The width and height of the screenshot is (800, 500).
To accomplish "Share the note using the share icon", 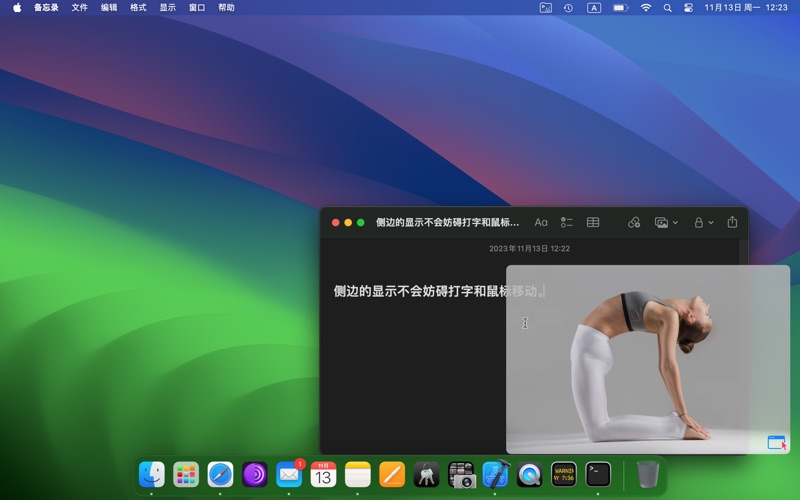I will coord(732,222).
